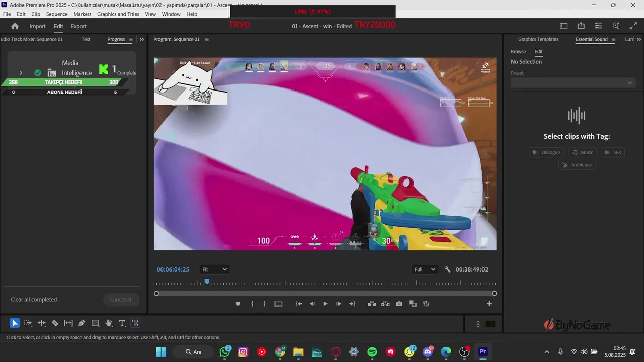
Task: Expand the Media Intelligence progress item
Action: [x=21, y=73]
